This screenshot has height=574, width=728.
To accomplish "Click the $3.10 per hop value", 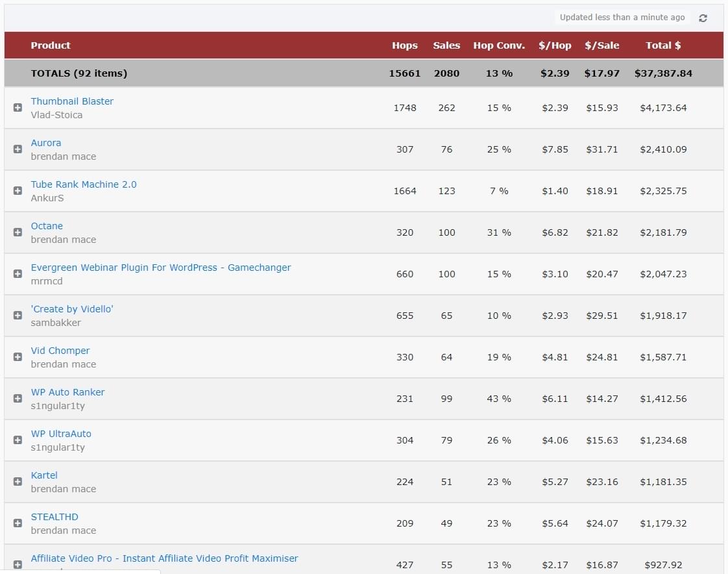I will (555, 274).
